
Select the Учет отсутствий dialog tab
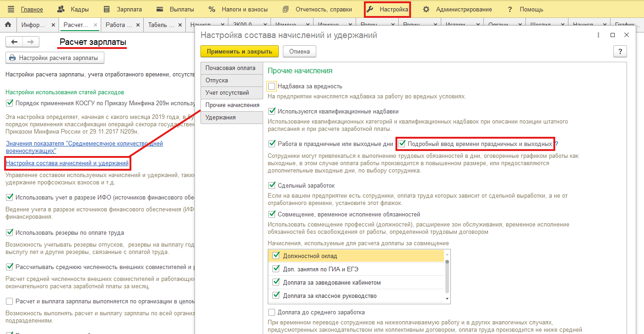click(x=232, y=93)
